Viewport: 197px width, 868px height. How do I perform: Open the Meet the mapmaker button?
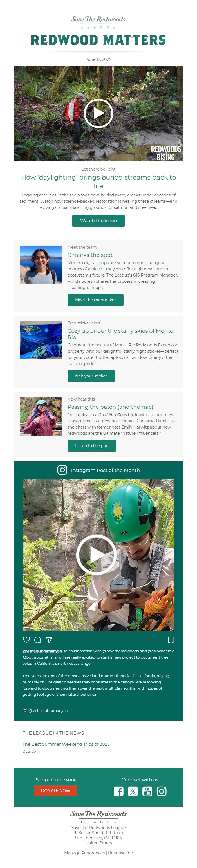[x=95, y=300]
